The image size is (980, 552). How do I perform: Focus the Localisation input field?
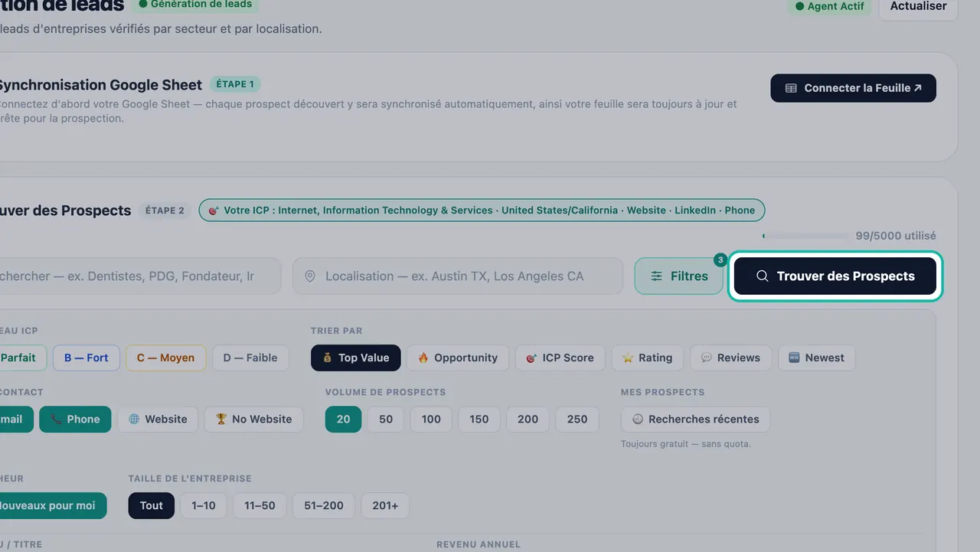(x=458, y=276)
